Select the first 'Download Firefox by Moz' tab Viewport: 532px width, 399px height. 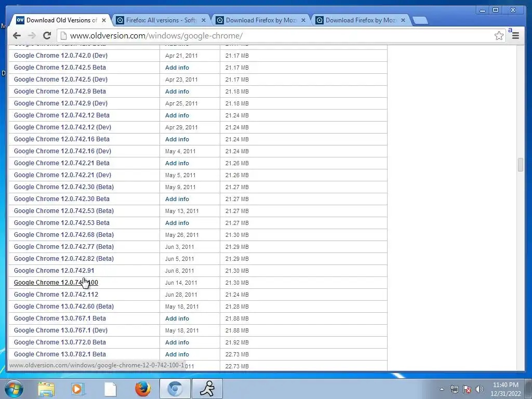click(261, 20)
